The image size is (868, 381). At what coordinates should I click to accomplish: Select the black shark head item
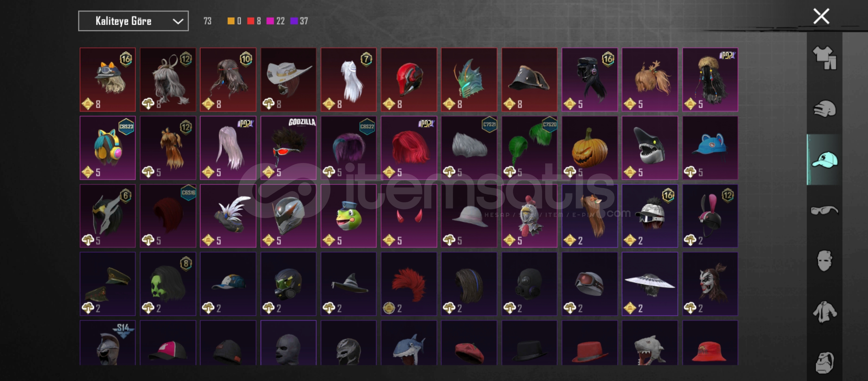650,148
